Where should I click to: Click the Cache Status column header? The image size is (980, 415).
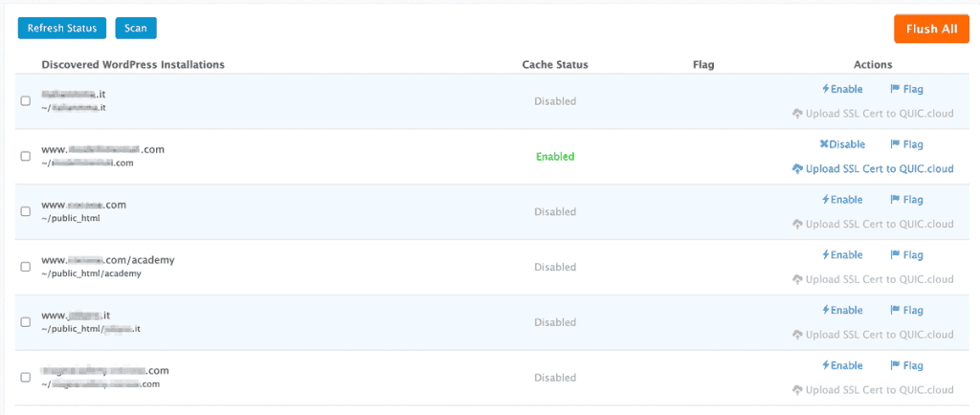coord(555,64)
